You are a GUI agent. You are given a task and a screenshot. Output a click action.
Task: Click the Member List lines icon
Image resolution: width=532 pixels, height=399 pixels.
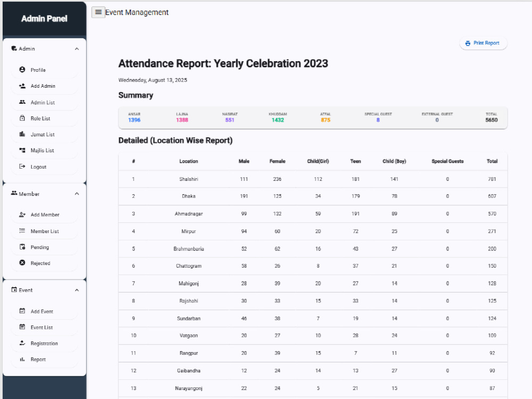pos(22,231)
